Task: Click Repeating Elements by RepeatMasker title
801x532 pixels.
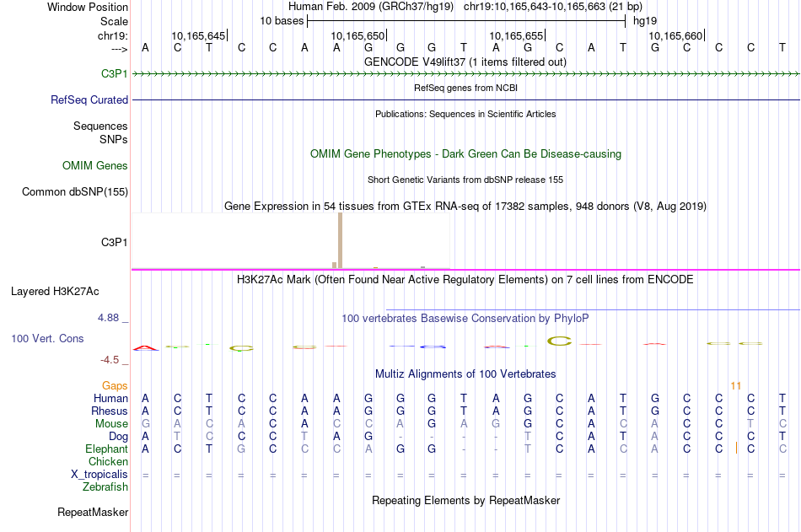Action: coord(465,500)
